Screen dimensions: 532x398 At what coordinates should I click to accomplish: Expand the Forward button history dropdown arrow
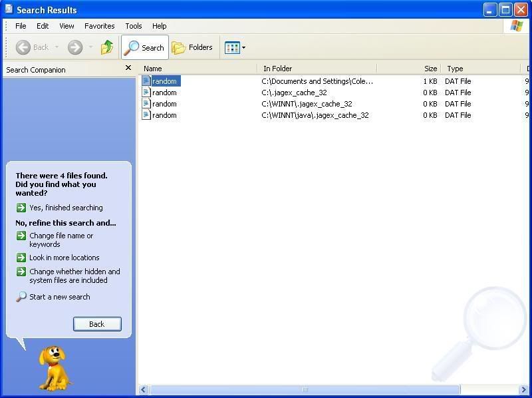pyautogui.click(x=91, y=47)
